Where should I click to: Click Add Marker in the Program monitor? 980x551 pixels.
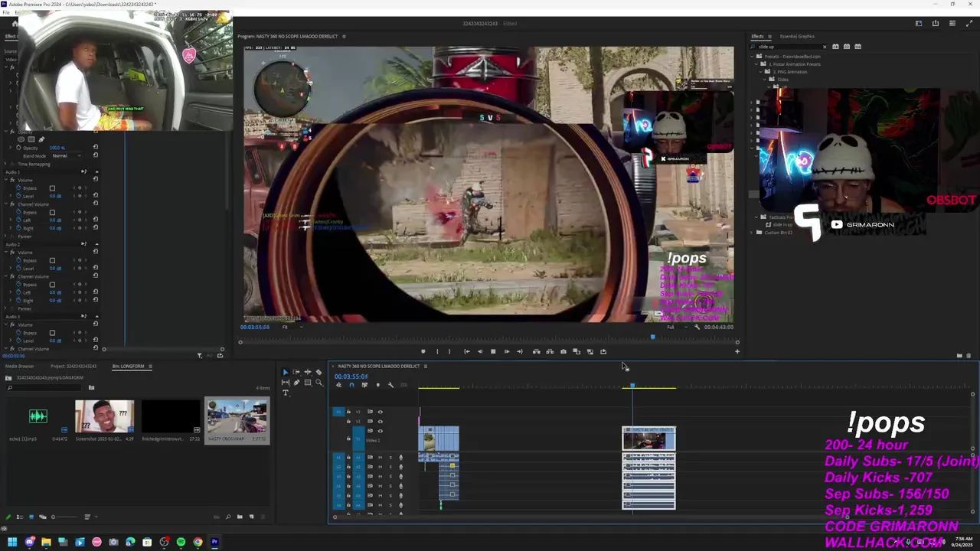click(x=423, y=351)
